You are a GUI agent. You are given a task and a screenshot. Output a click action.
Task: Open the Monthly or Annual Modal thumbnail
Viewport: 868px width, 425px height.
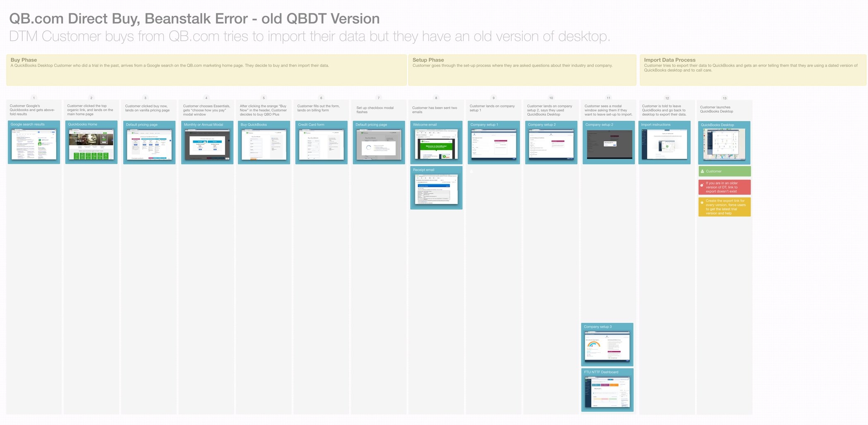tap(207, 145)
